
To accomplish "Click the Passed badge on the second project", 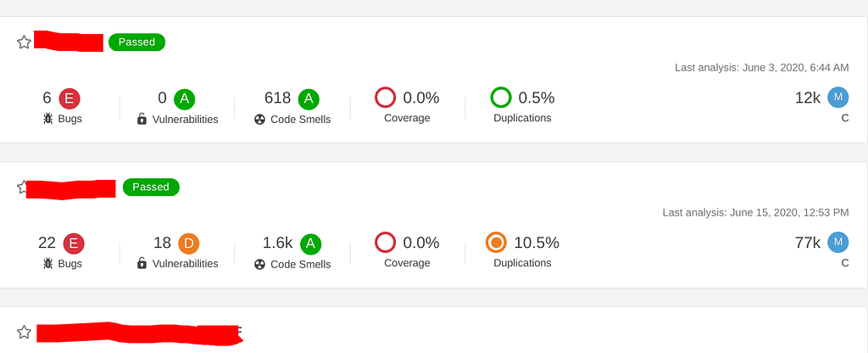I will click(x=151, y=187).
